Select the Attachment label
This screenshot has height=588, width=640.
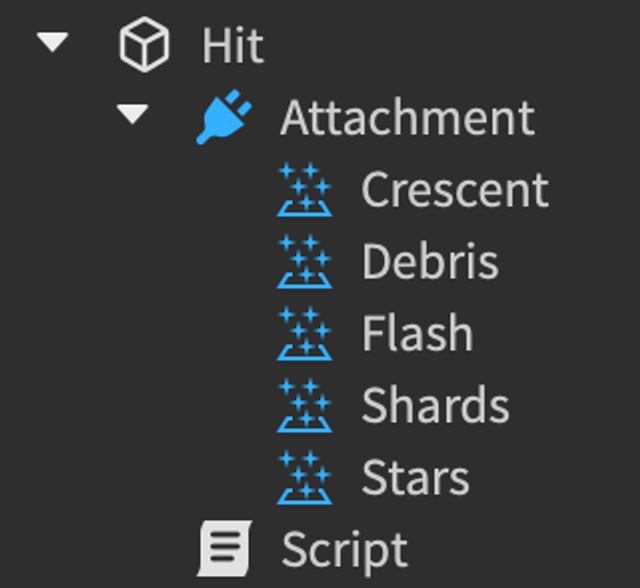408,118
